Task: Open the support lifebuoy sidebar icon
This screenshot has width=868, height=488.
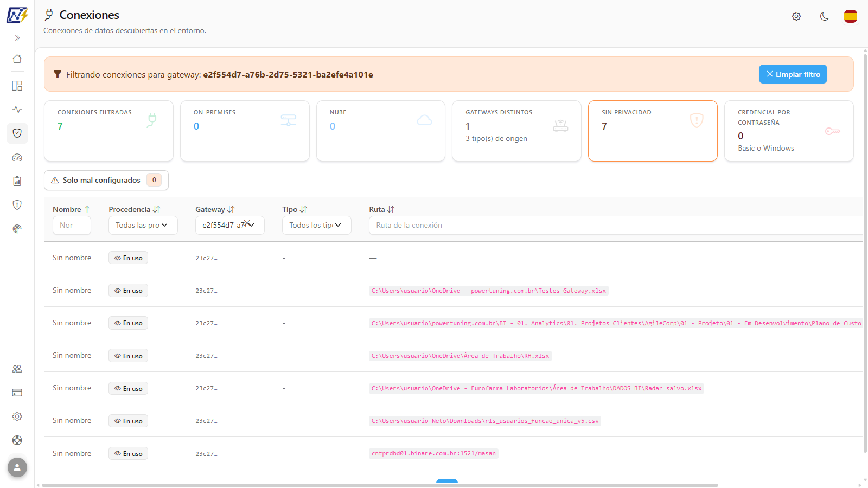Action: tap(17, 440)
